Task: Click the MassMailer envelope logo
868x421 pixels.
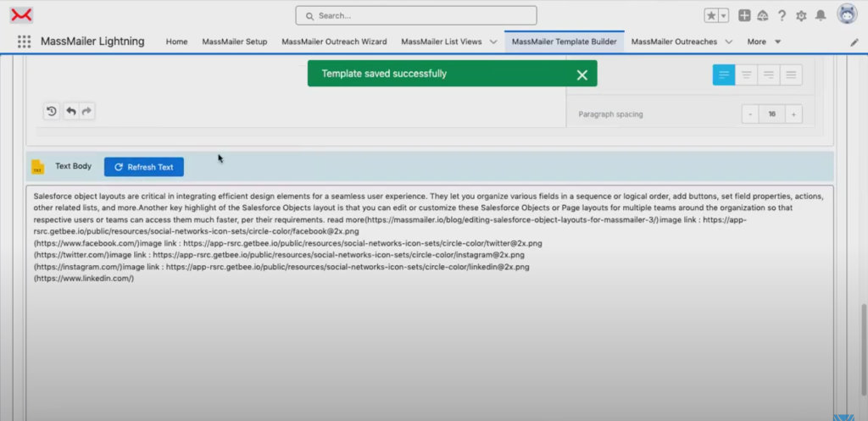Action: [x=21, y=15]
